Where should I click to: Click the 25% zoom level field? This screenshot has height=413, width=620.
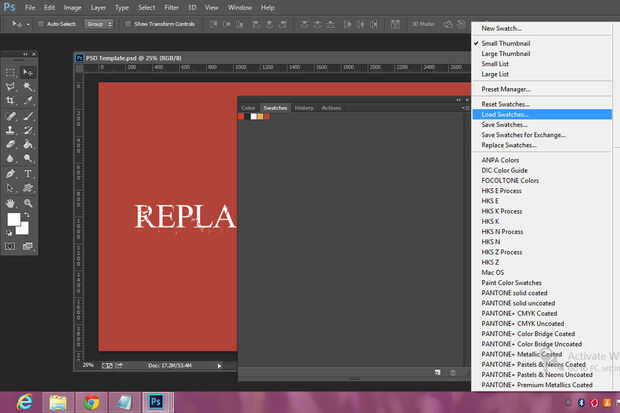[88, 364]
